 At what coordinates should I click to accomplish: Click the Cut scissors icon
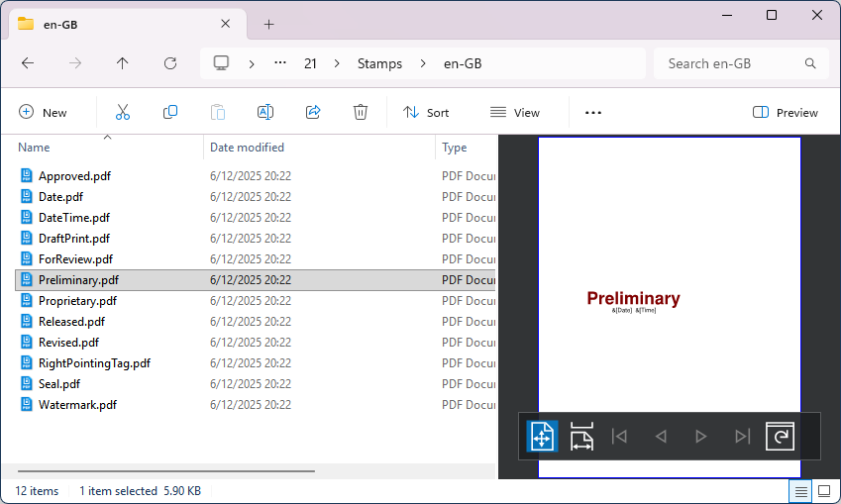(x=123, y=113)
